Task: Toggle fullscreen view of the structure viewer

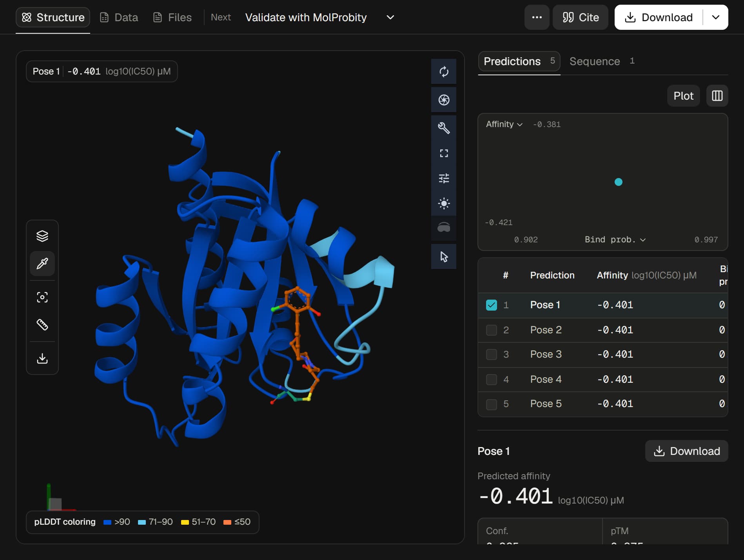Action: tap(444, 153)
